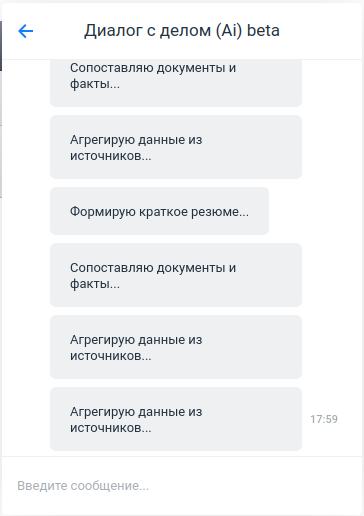Click the 17:59 message timestamp
The width and height of the screenshot is (364, 516).
324,419
